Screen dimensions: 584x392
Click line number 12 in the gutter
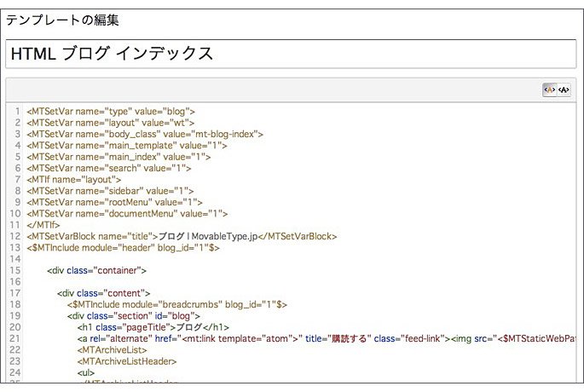(x=15, y=236)
